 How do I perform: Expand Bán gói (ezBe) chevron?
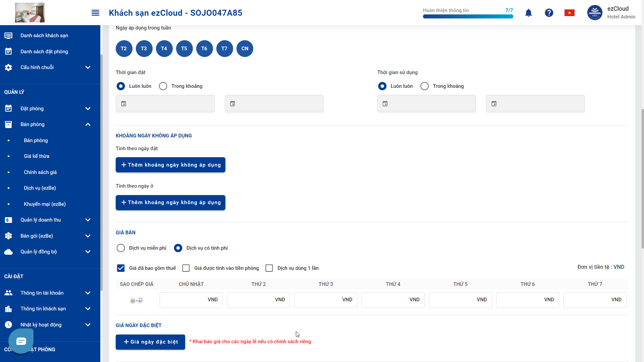88,236
